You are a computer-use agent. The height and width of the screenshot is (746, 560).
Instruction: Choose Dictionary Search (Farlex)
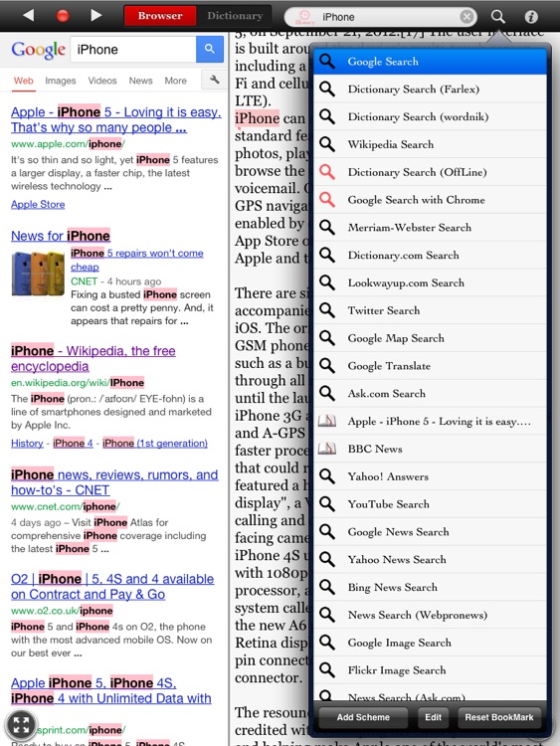point(430,89)
